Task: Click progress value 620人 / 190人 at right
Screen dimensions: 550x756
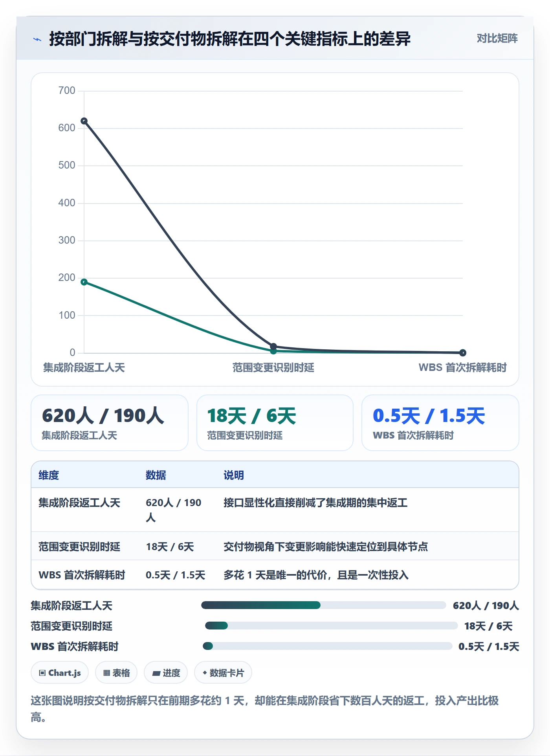Action: pos(486,605)
